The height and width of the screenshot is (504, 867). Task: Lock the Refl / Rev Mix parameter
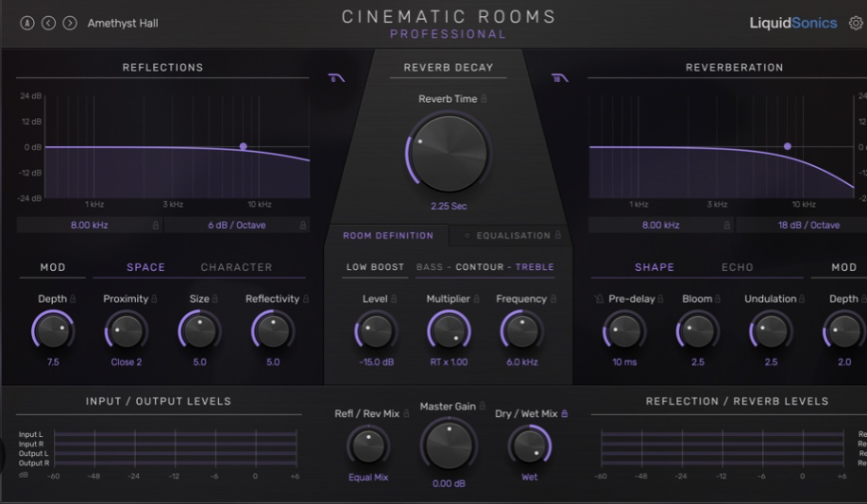pyautogui.click(x=406, y=413)
